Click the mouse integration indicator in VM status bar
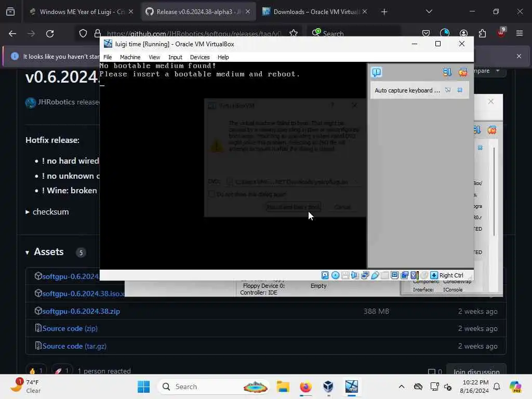 coord(424,275)
